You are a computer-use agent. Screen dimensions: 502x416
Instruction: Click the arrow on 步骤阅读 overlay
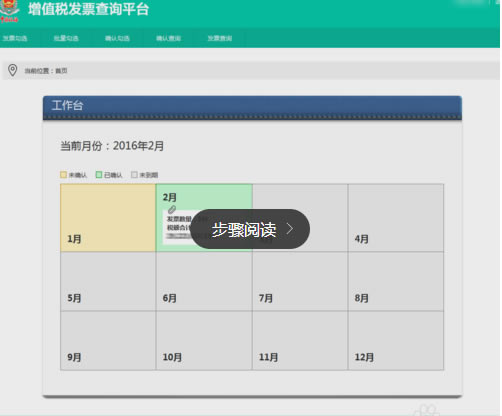290,229
